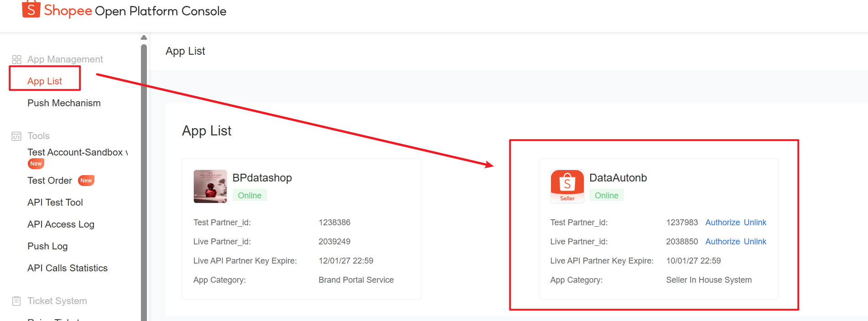Open the BPdatashop app name
This screenshot has width=868, height=321.
[x=262, y=178]
